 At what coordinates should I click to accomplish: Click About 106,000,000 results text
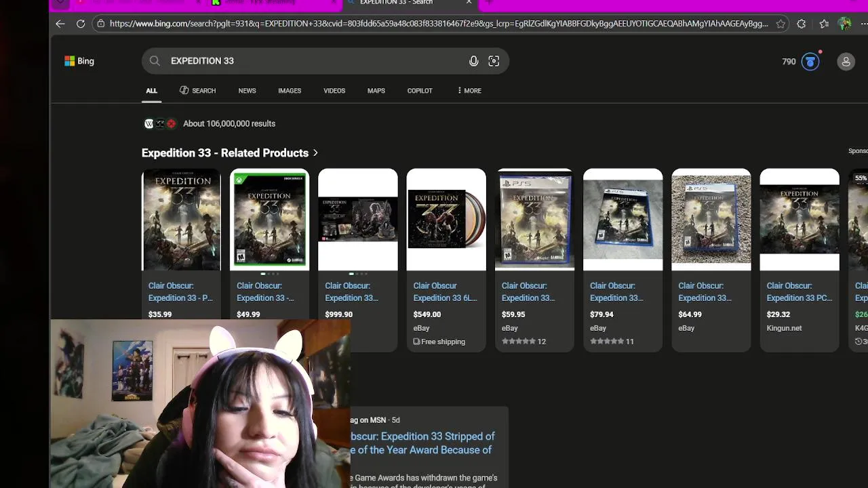[x=229, y=124]
